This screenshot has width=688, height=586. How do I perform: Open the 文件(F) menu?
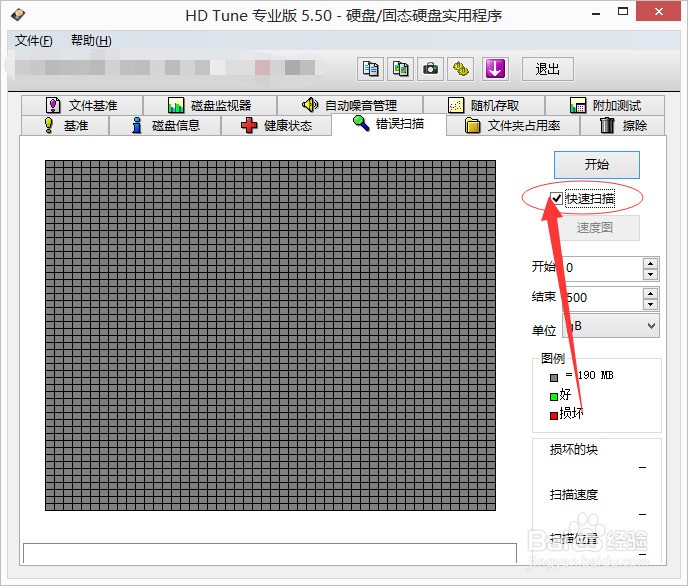pos(33,41)
